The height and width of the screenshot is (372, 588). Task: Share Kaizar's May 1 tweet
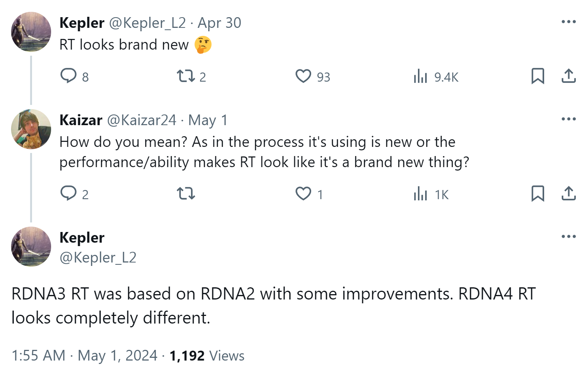[x=569, y=193]
